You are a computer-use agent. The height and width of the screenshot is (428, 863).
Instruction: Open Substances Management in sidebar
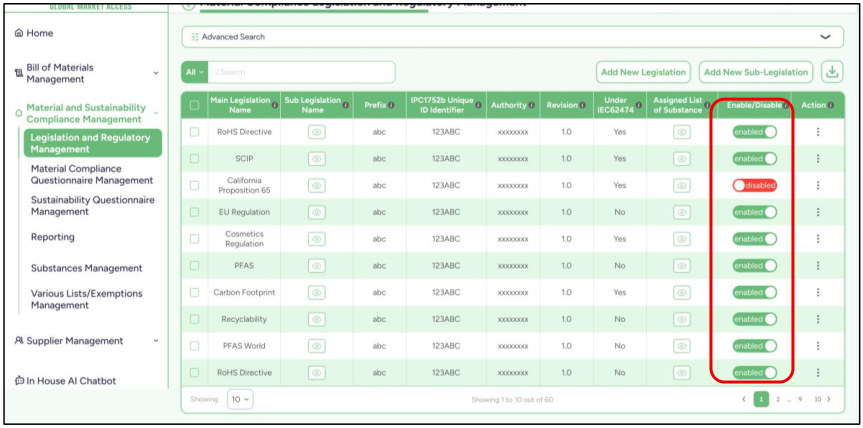click(86, 268)
